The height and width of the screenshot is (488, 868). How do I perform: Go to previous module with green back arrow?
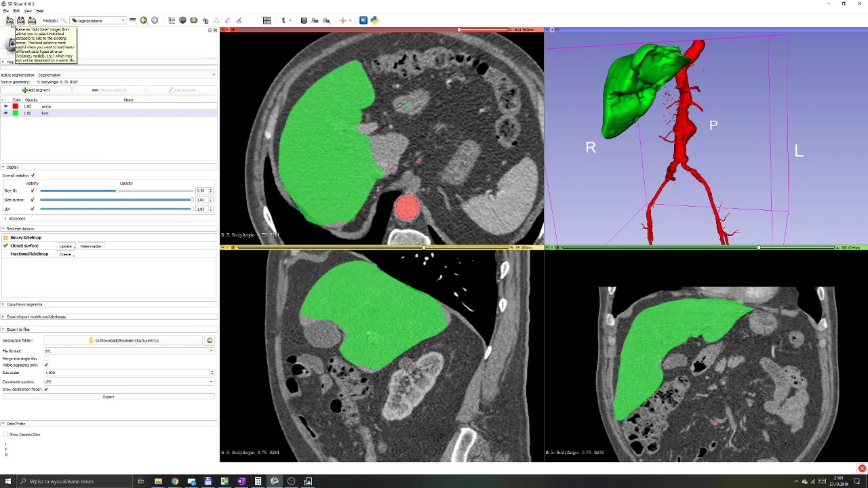click(144, 20)
